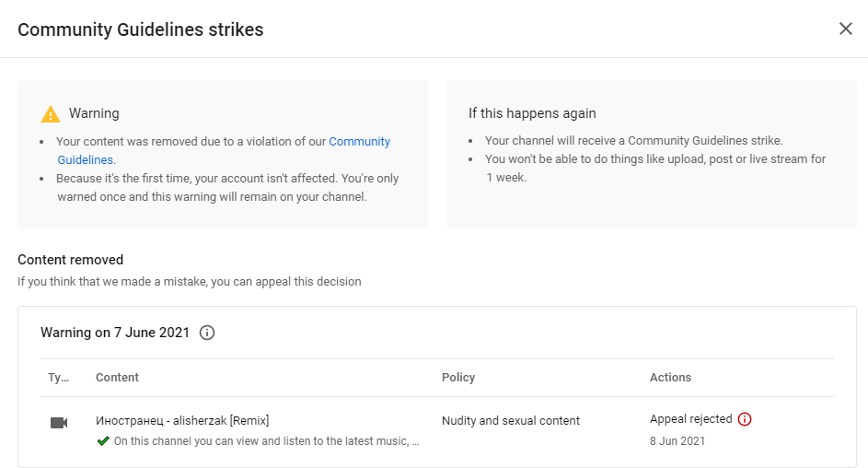This screenshot has width=868, height=468.
Task: Click the If this happens again heading
Action: (x=532, y=113)
